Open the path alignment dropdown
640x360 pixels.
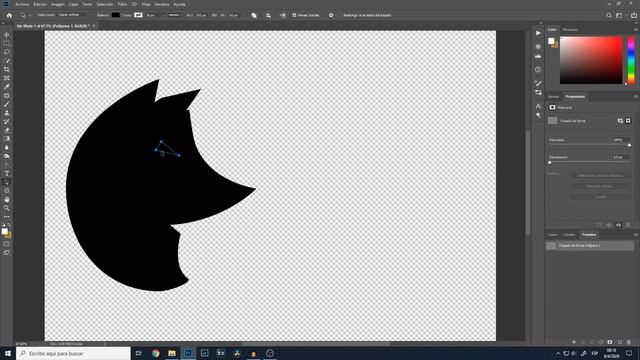[x=268, y=15]
